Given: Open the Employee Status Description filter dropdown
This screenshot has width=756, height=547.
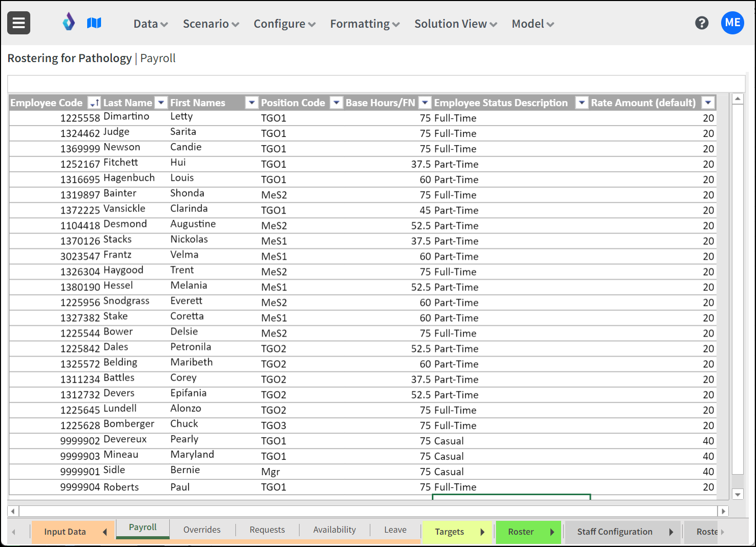Looking at the screenshot, I should [x=582, y=103].
